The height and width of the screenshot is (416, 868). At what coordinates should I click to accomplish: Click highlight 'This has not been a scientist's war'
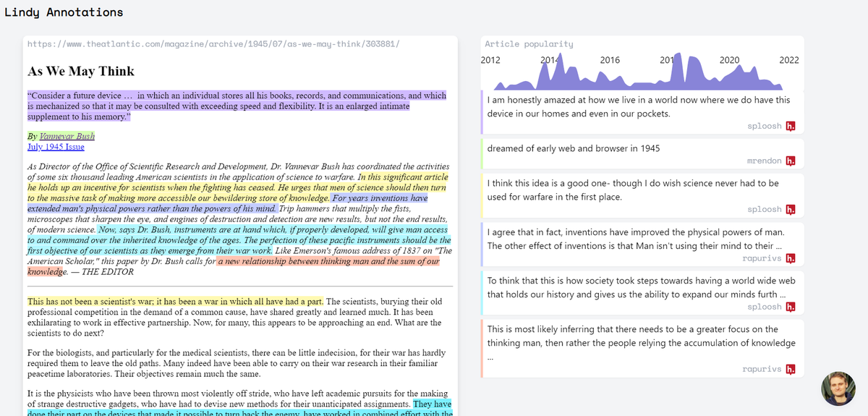[176, 302]
